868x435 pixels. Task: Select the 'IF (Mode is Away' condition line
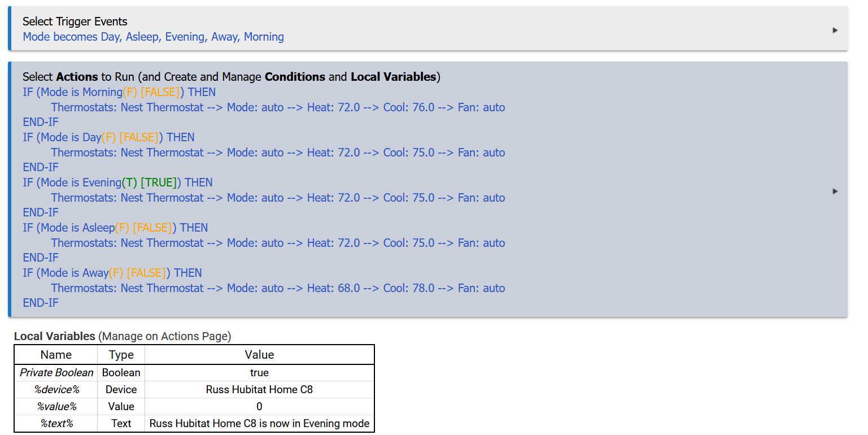click(112, 273)
